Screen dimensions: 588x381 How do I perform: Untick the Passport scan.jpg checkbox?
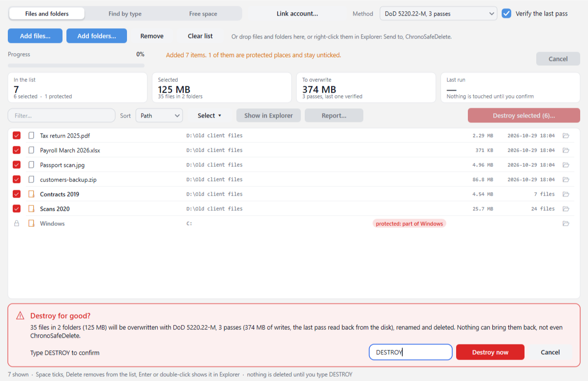[17, 165]
